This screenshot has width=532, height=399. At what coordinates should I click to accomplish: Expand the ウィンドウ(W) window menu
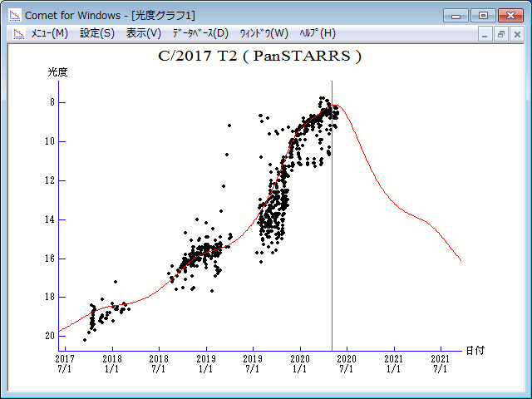(x=264, y=33)
